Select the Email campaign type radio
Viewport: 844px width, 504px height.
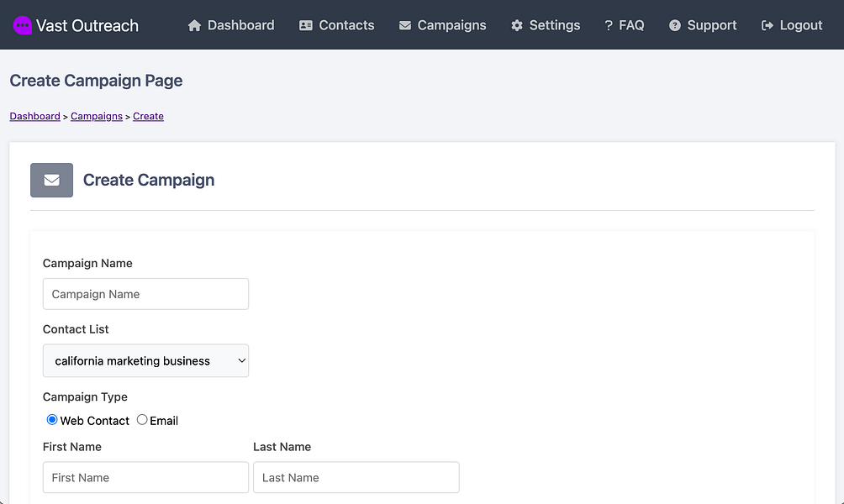pyautogui.click(x=142, y=420)
